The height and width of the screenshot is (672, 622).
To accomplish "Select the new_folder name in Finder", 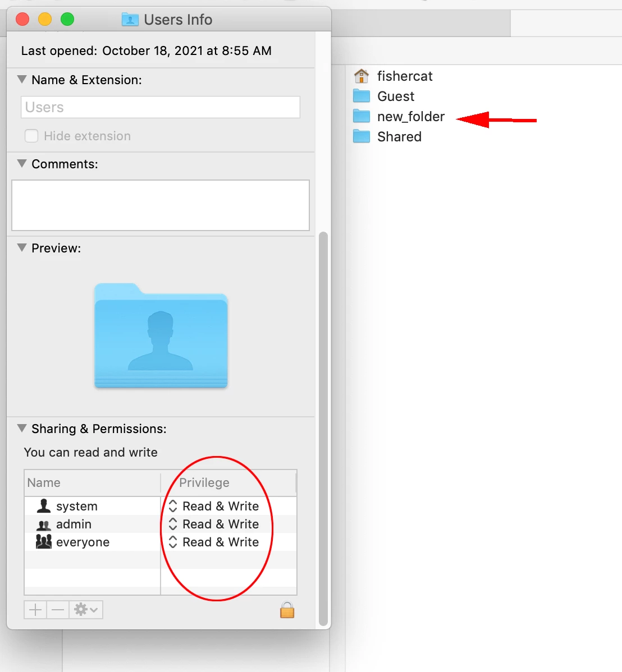I will tap(410, 116).
